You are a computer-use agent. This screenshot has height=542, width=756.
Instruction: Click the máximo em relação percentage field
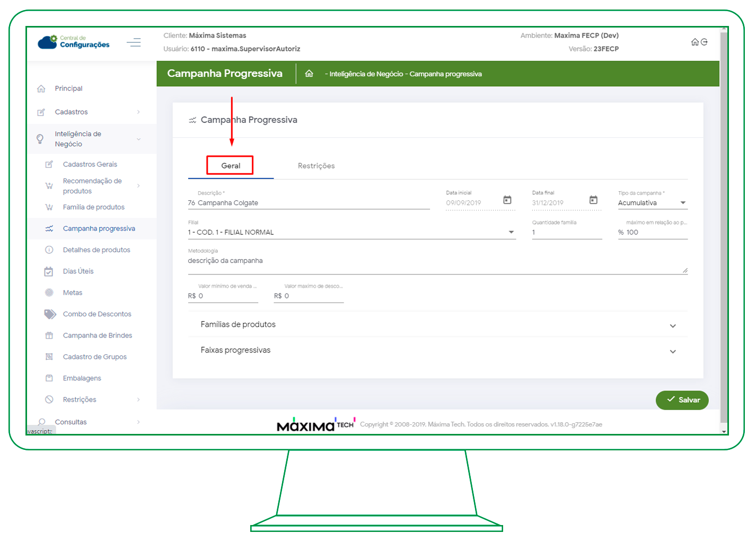point(653,233)
